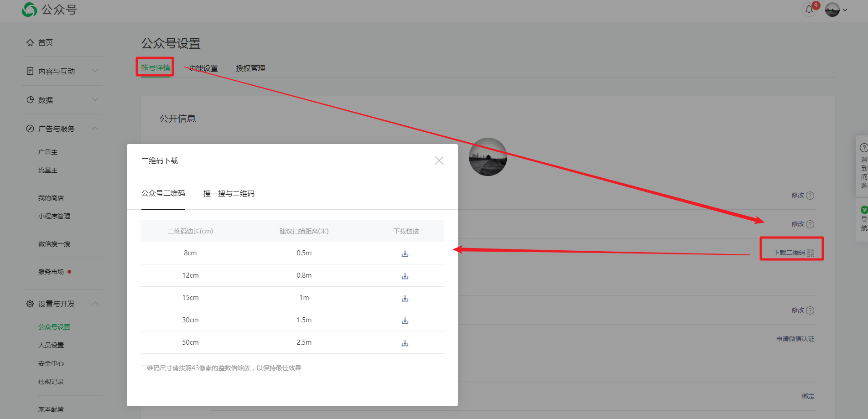This screenshot has height=419, width=868.
Task: Open 微信搜一搜 page
Action: tap(54, 244)
